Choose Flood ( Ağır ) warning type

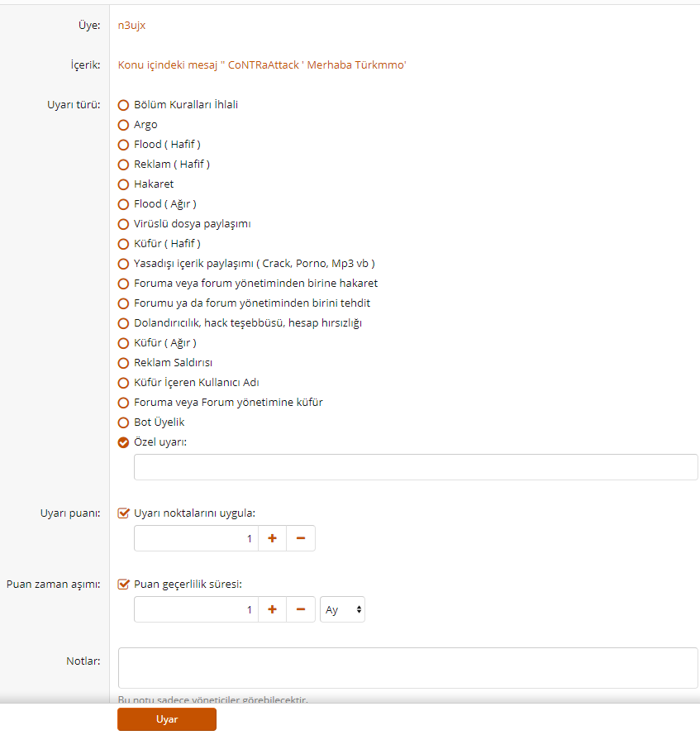(x=123, y=204)
